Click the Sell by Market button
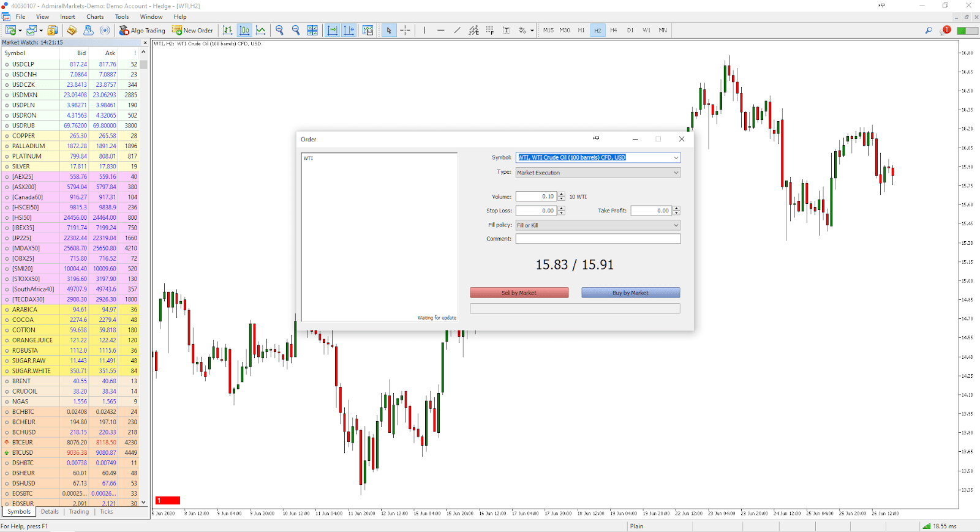This screenshot has height=532, width=980. [519, 293]
